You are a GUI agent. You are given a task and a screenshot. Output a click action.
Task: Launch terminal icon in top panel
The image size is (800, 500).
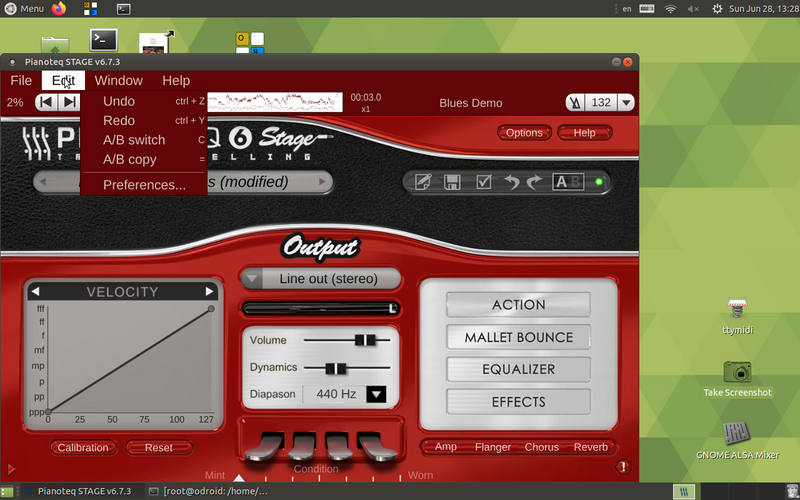(123, 9)
